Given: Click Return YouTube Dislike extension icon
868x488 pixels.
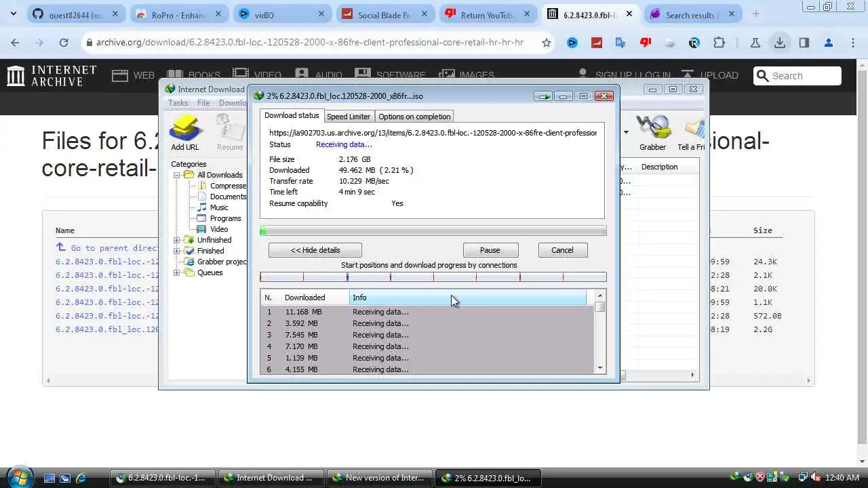Looking at the screenshot, I should click(645, 43).
